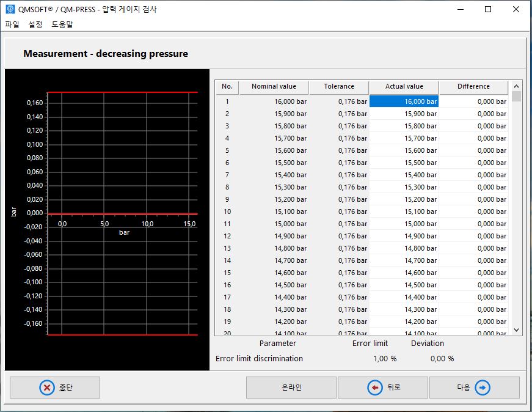Click the Error limit discrimination label
Screen dimensions: 532x412
[x=259, y=359]
